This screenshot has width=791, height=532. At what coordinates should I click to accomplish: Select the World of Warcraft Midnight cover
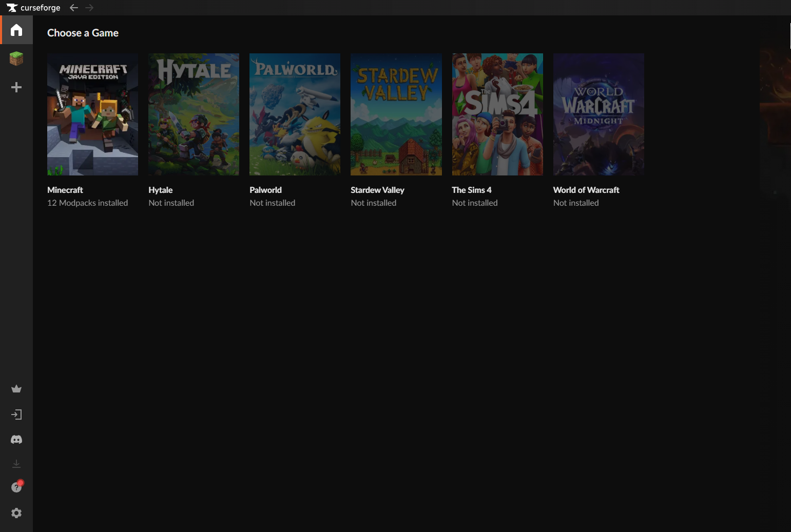pyautogui.click(x=599, y=114)
